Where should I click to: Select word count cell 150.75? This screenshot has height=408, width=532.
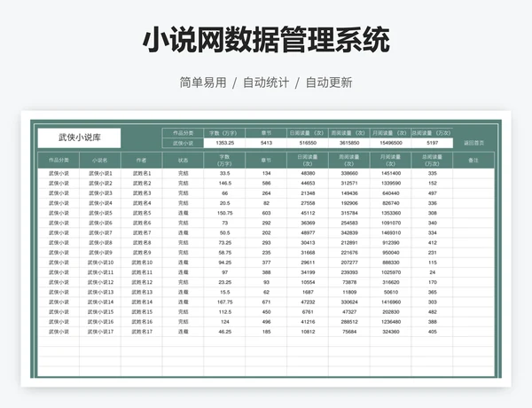pyautogui.click(x=224, y=213)
